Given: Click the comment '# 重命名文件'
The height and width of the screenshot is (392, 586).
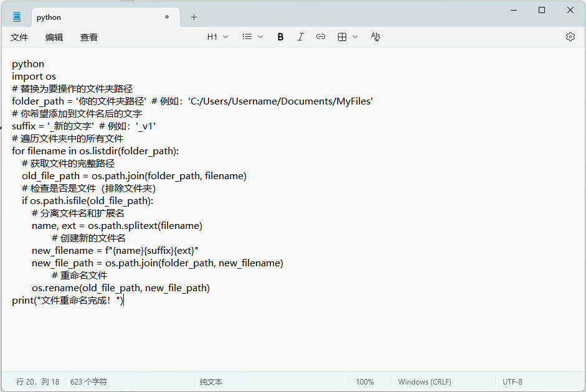Looking at the screenshot, I should (80, 276).
